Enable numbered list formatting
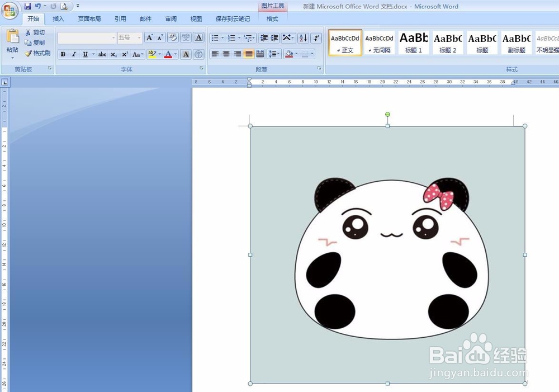559x392 pixels. pos(233,38)
